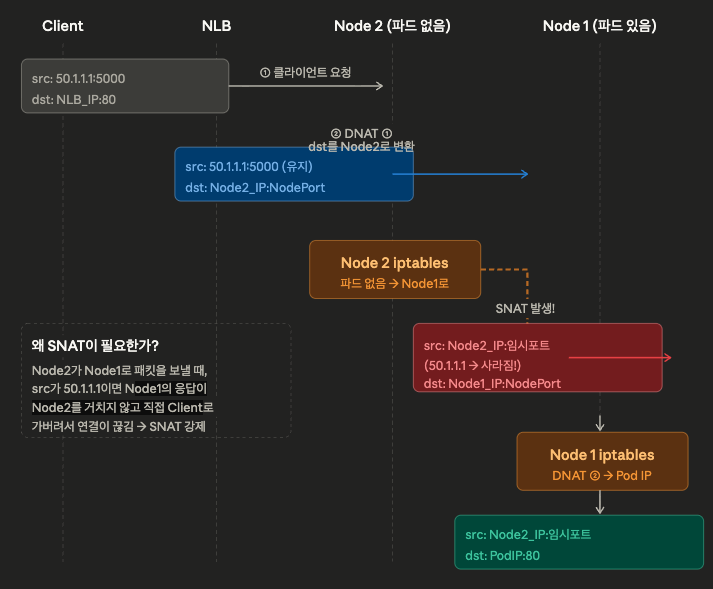The height and width of the screenshot is (589, 713).
Task: Click the ① 클라이언트 요청 label
Action: point(306,72)
